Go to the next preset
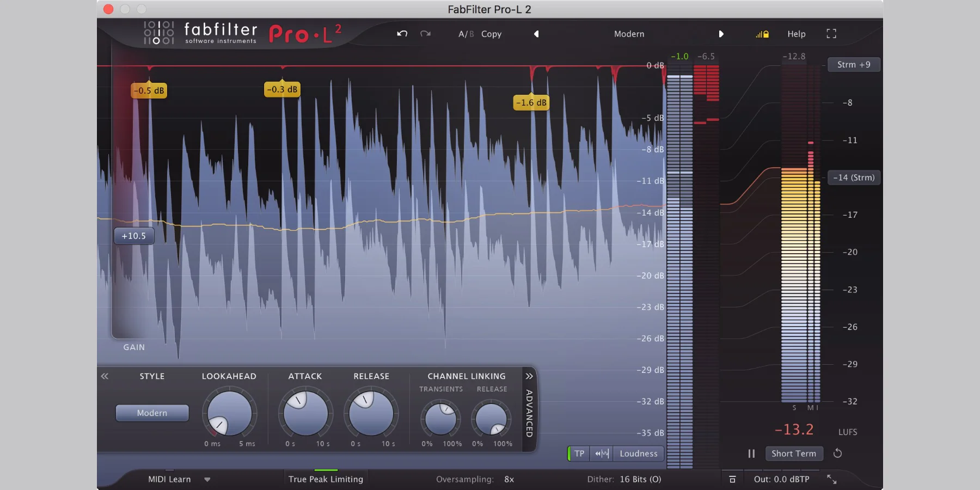This screenshot has height=490, width=980. pos(721,34)
